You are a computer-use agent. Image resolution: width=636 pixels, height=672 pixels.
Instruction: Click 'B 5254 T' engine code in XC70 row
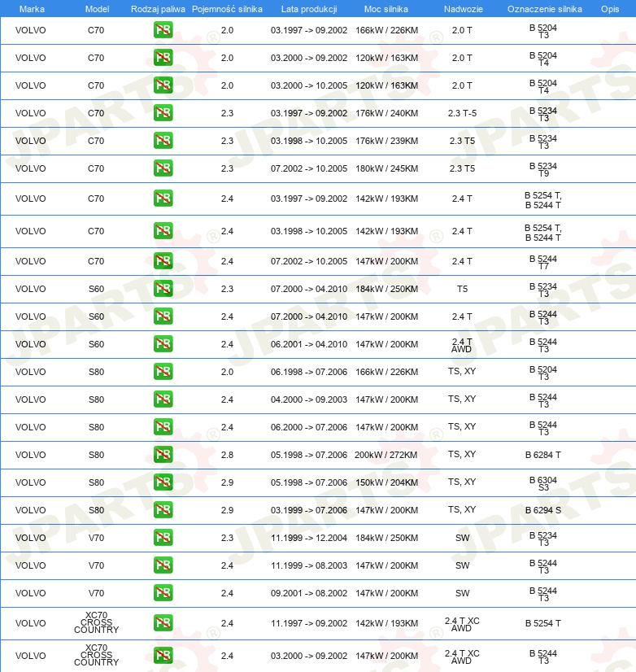coord(543,623)
